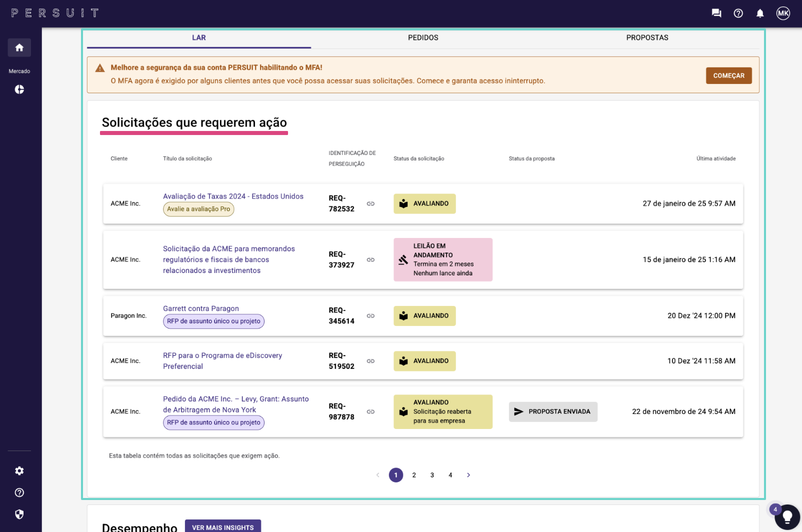The height and width of the screenshot is (532, 802).
Task: Click the Status da proposta column header
Action: pos(531,158)
